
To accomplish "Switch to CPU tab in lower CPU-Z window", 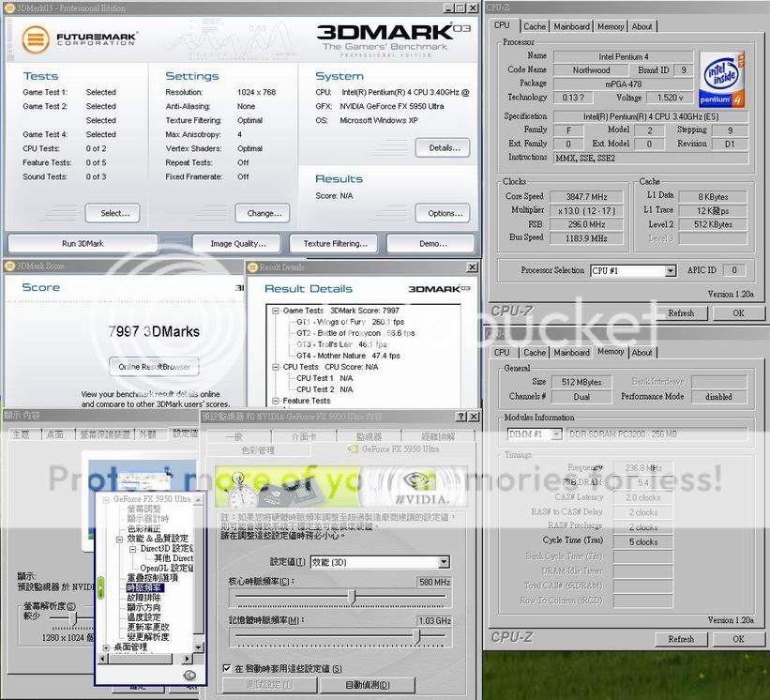I will (502, 352).
